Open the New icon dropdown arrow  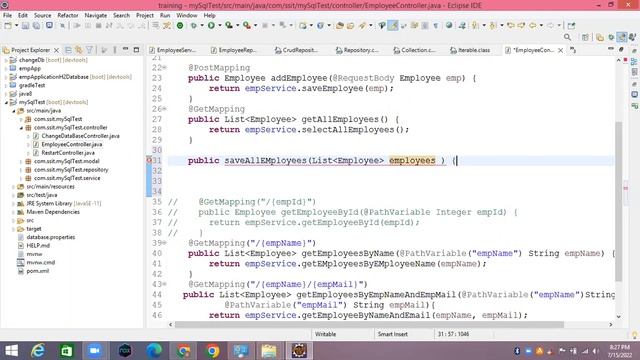click(x=16, y=25)
